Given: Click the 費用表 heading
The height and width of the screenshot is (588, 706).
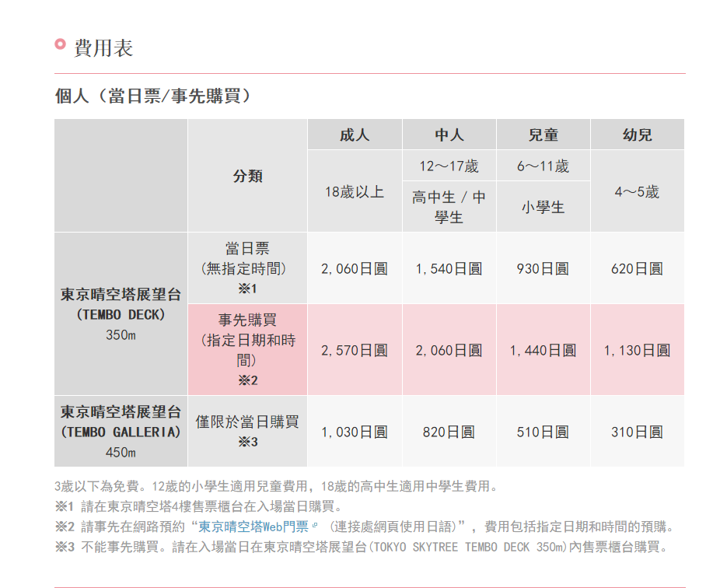Looking at the screenshot, I should tap(103, 47).
